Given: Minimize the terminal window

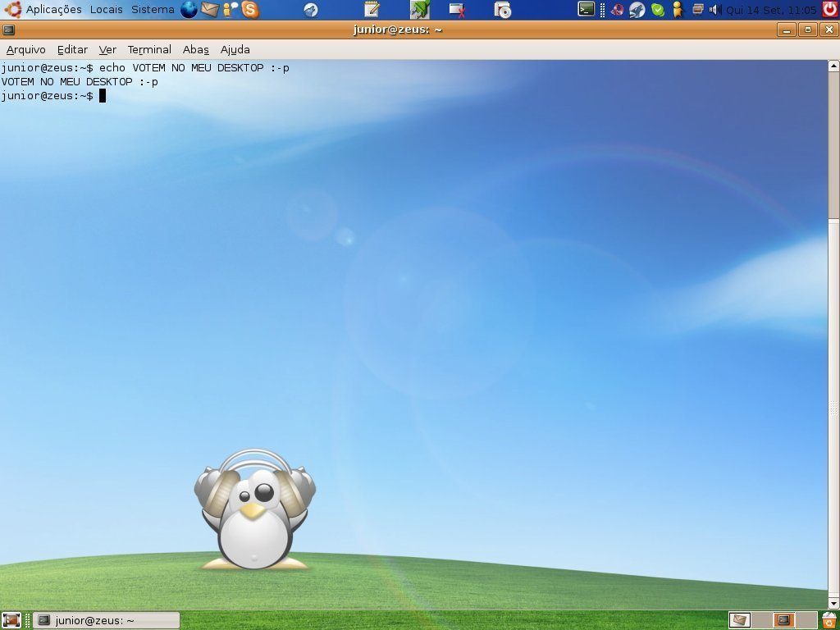Looking at the screenshot, I should [x=787, y=30].
